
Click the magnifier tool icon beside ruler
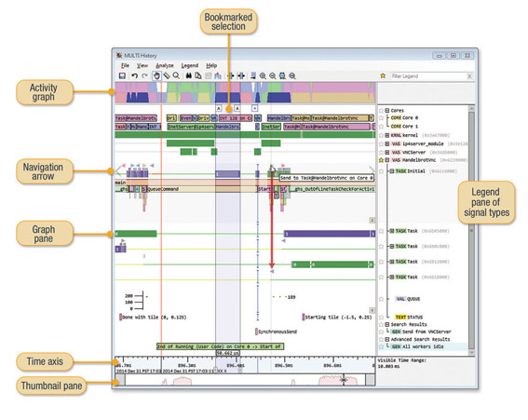coord(176,75)
